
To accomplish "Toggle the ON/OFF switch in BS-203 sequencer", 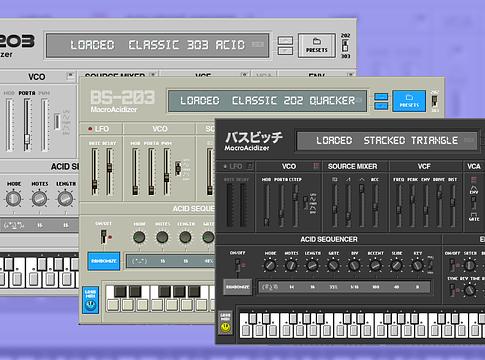I will 104,236.
